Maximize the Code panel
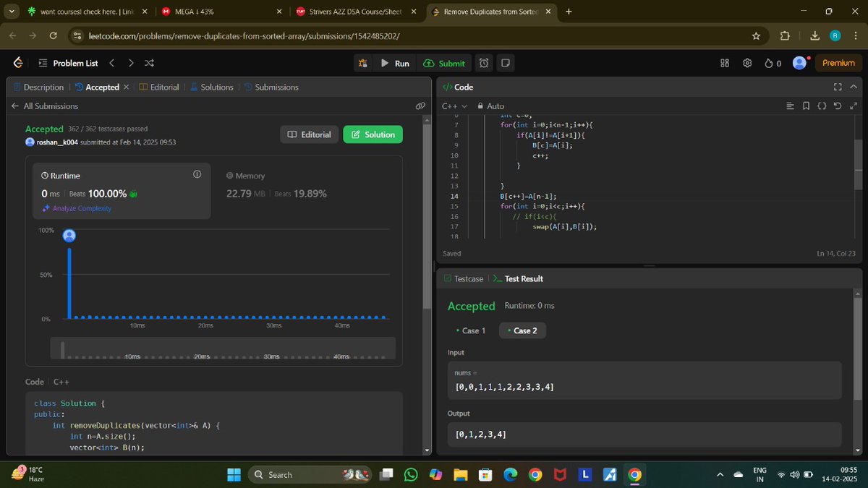The height and width of the screenshot is (488, 868). point(838,87)
